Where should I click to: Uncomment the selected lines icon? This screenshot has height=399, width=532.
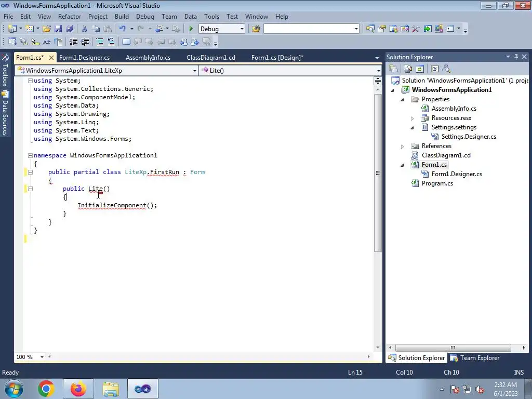111,42
